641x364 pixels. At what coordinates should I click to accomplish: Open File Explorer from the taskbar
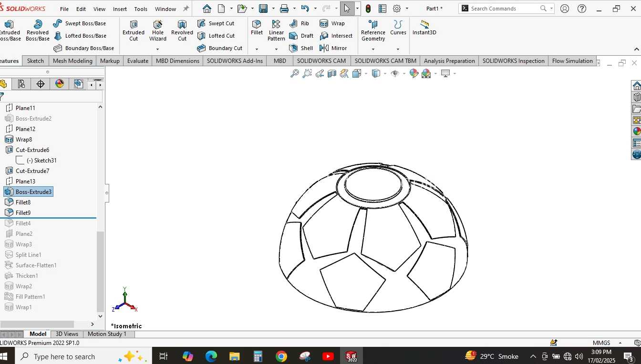tap(234, 356)
